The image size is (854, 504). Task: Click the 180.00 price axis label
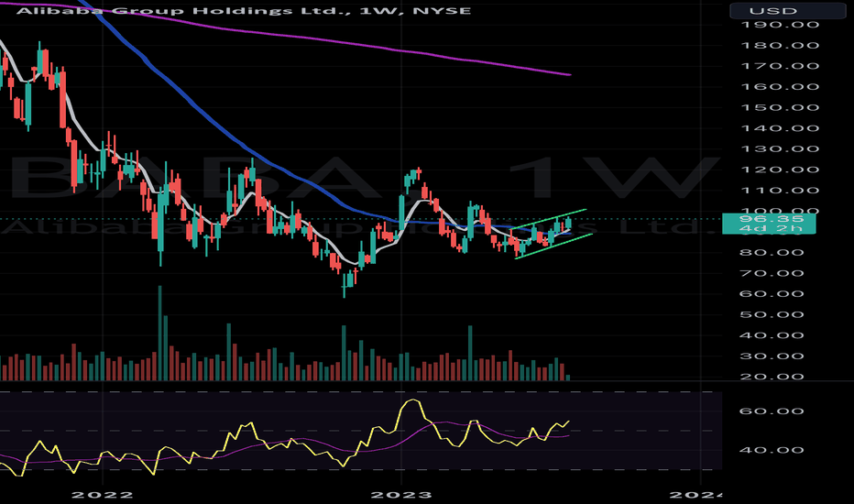(780, 45)
